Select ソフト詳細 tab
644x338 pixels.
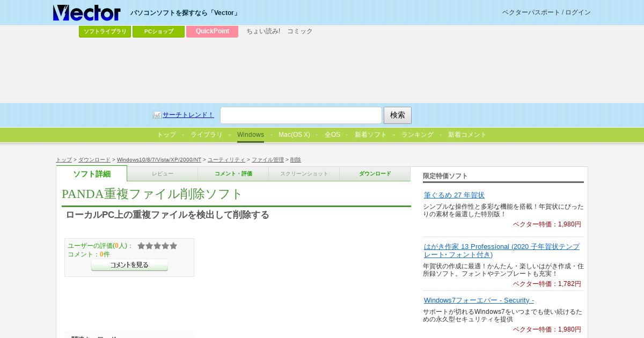click(92, 174)
